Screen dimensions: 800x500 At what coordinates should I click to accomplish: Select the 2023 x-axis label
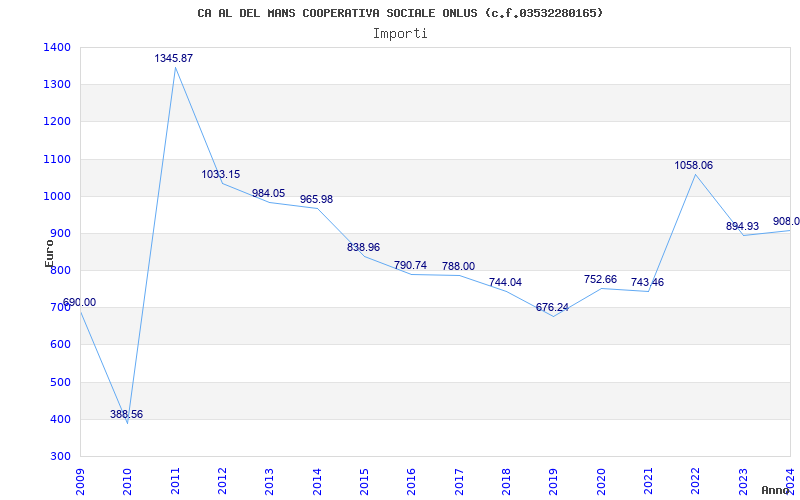(743, 482)
